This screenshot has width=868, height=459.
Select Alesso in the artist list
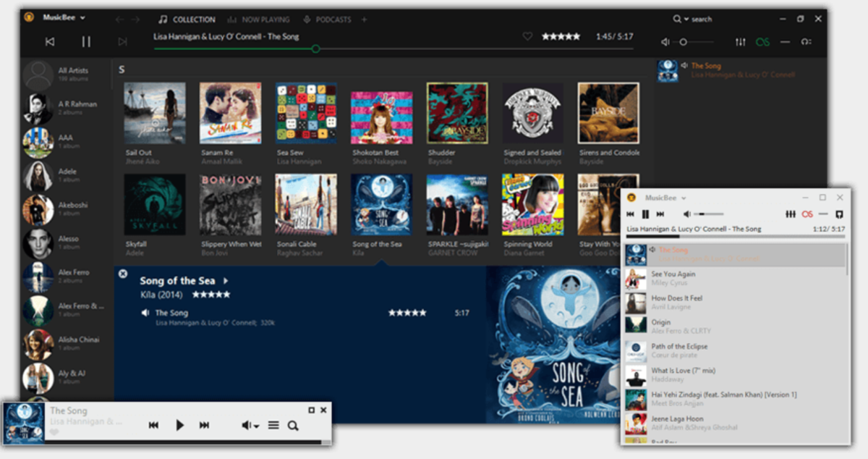[x=67, y=243]
